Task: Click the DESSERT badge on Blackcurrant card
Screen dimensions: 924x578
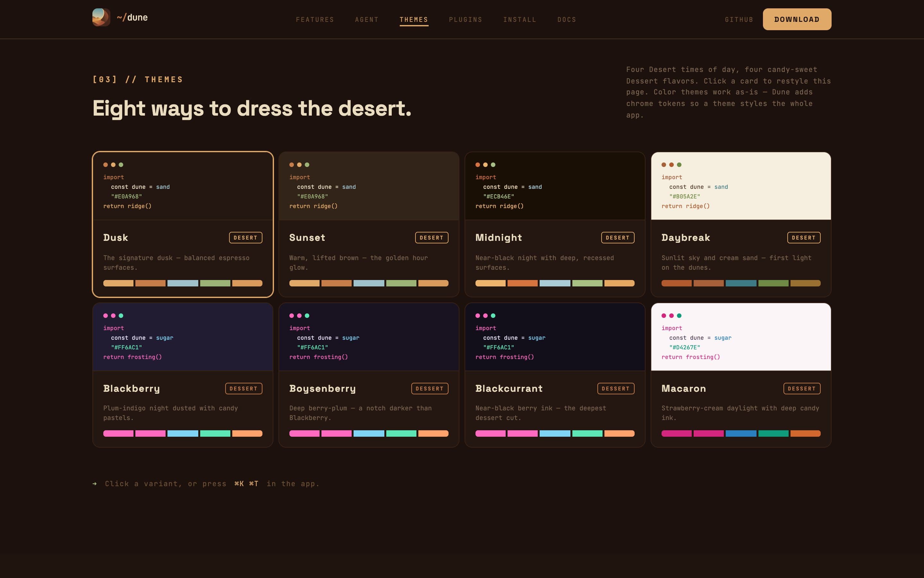Action: (615, 389)
